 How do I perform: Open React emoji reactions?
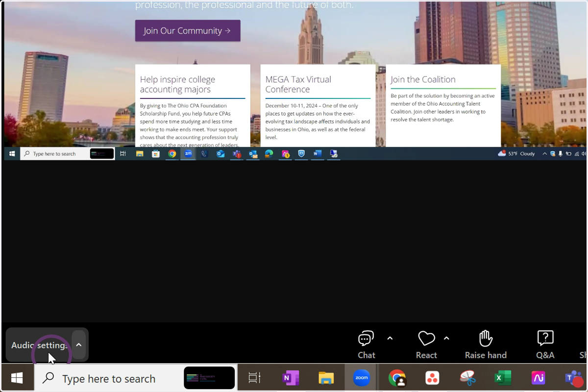point(426,345)
